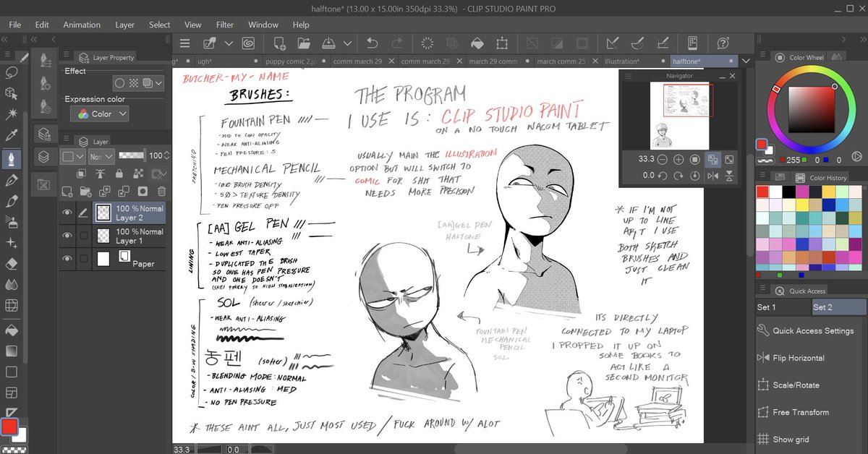Zoom in in the Navigator

[678, 159]
